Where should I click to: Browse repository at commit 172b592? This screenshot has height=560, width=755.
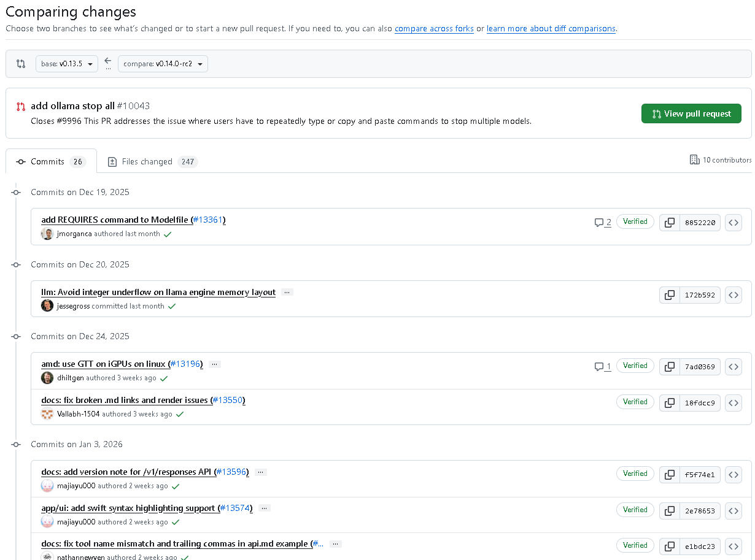coord(734,295)
